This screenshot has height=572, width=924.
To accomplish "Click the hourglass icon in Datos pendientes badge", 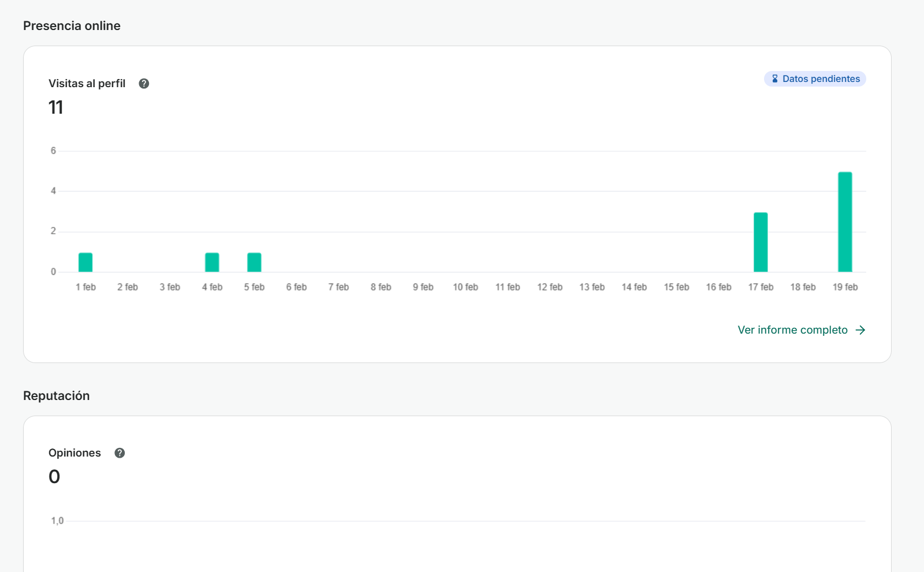I will coord(775,79).
